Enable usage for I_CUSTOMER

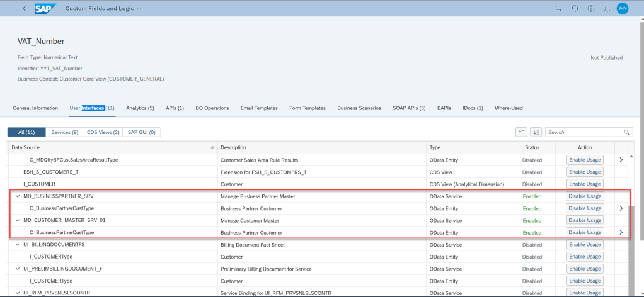tap(585, 184)
